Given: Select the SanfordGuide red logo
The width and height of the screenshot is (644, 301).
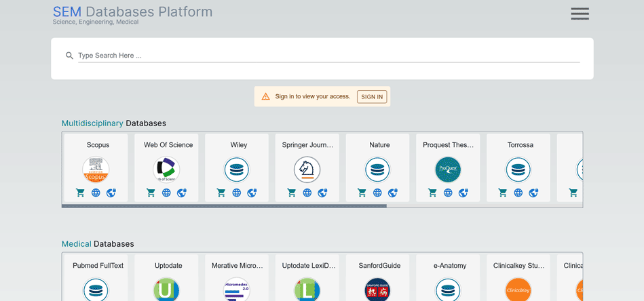Looking at the screenshot, I should click(377, 289).
